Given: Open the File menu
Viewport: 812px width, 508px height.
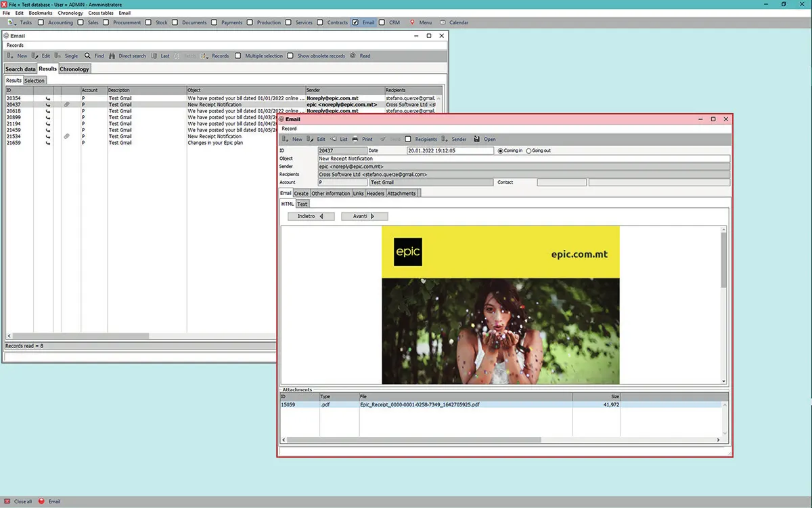Looking at the screenshot, I should [x=6, y=13].
